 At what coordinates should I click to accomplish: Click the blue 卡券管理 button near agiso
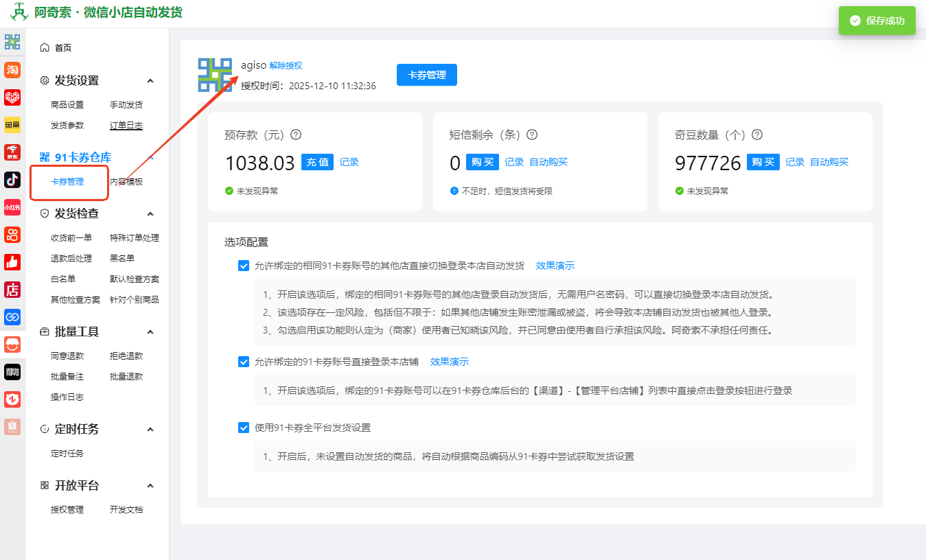[427, 75]
